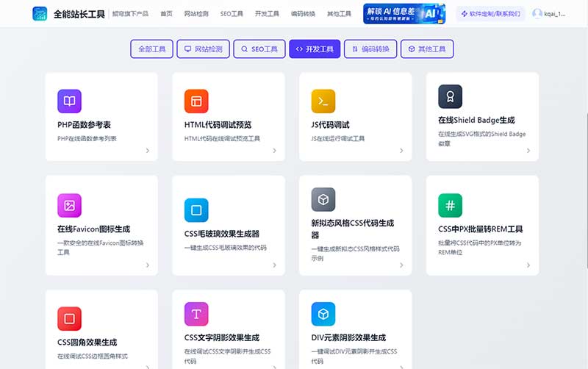Image resolution: width=588 pixels, height=369 pixels.
Task: Click the 全能站长工具 site title
Action: (79, 14)
